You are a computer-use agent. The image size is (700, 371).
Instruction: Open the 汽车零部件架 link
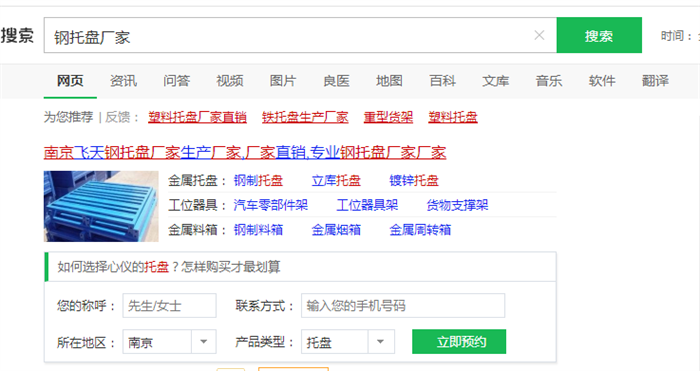point(271,205)
